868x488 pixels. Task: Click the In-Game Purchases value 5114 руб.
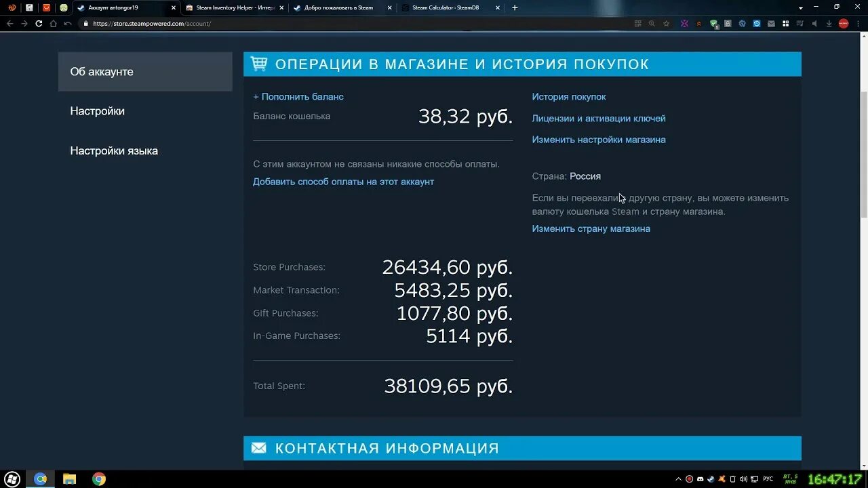point(469,336)
